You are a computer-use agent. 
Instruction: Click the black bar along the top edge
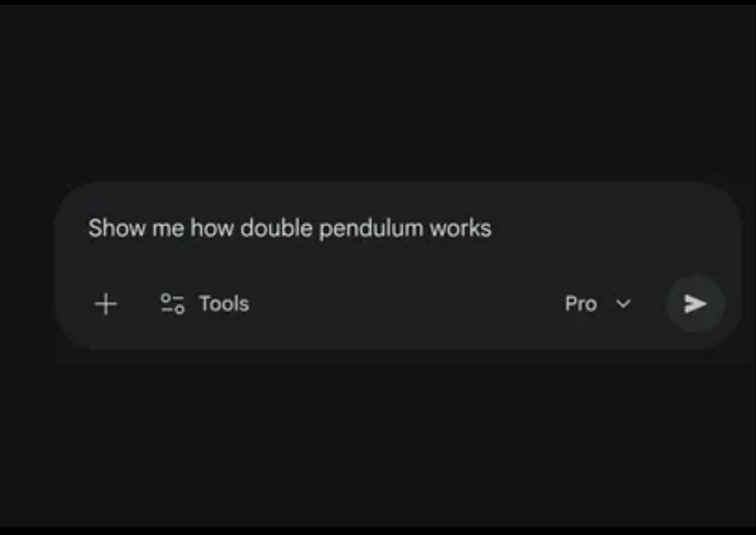pos(378,2)
